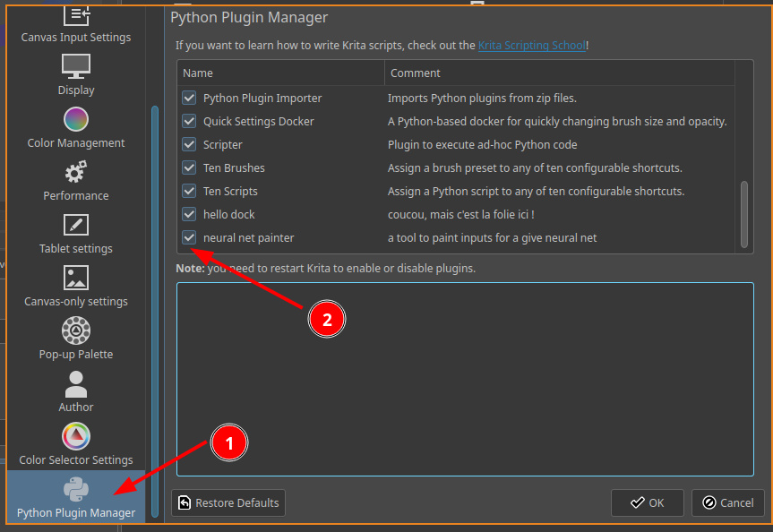Open the Krita Scripting School link
This screenshot has height=532, width=773.
click(x=532, y=46)
